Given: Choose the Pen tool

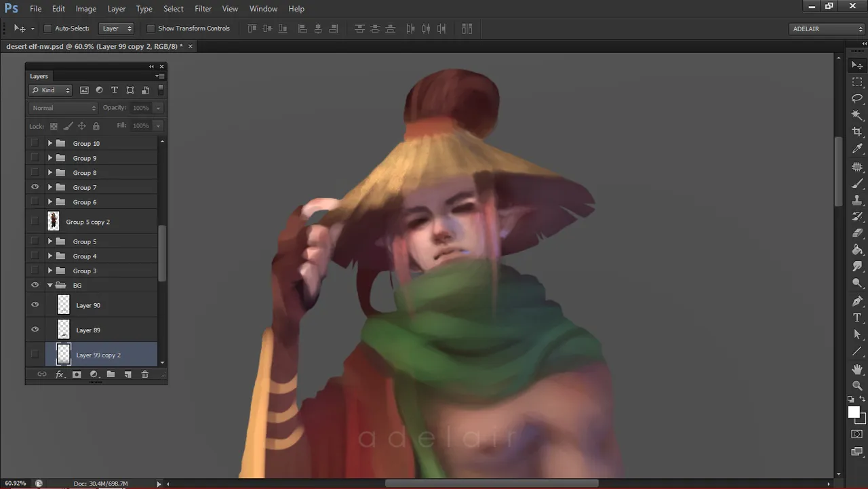Looking at the screenshot, I should pyautogui.click(x=857, y=300).
